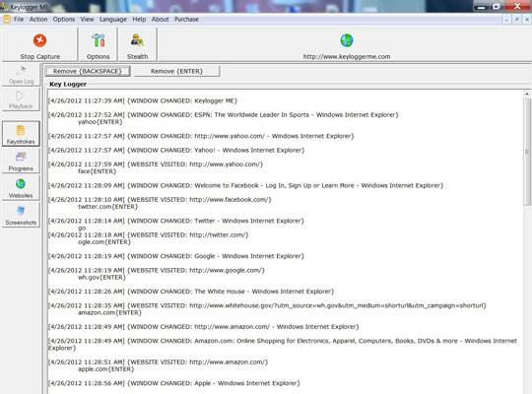Show the Websites view
The width and height of the screenshot is (532, 394).
tap(21, 188)
